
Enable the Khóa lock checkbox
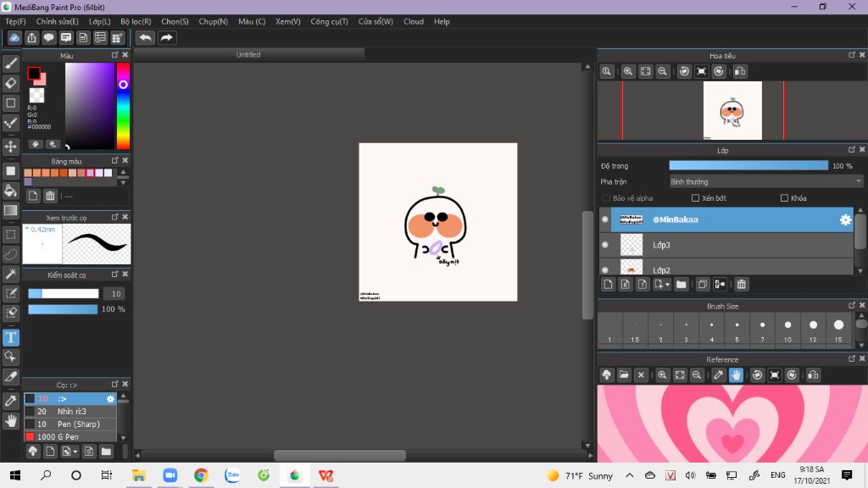point(784,198)
